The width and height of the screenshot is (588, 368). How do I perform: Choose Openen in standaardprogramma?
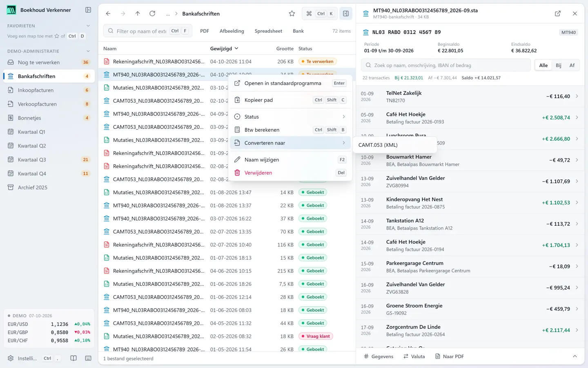pyautogui.click(x=290, y=83)
